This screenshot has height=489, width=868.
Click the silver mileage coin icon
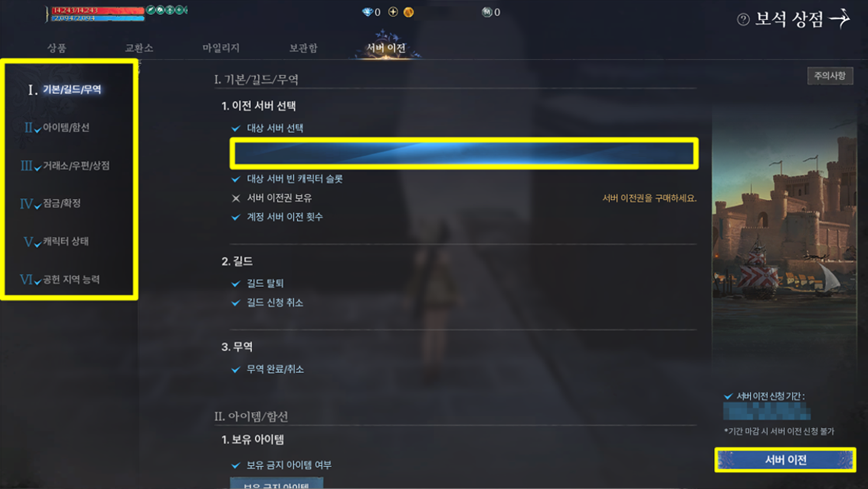tap(486, 12)
